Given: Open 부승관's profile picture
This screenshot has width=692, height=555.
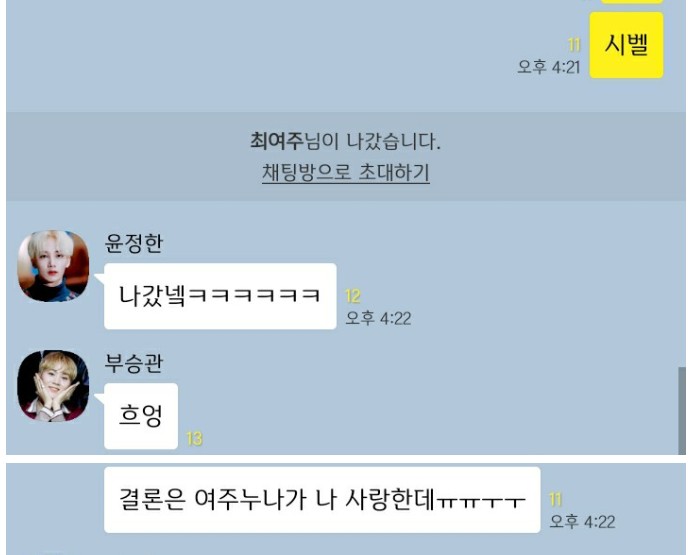Looking at the screenshot, I should tap(53, 386).
